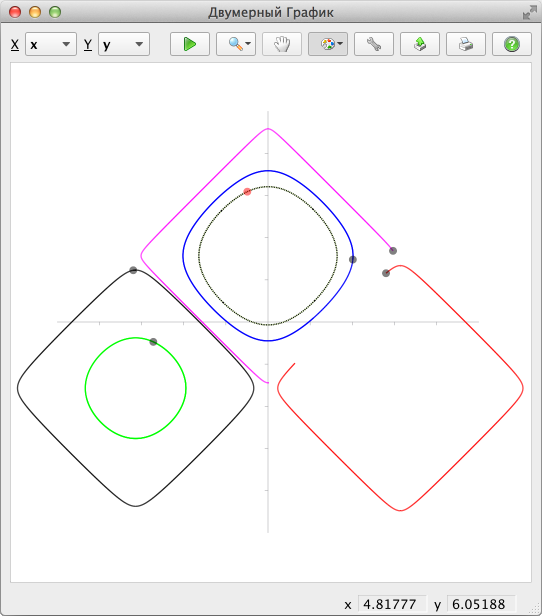Expand the Y axis variable dropdown
The image size is (542, 616).
tap(124, 44)
